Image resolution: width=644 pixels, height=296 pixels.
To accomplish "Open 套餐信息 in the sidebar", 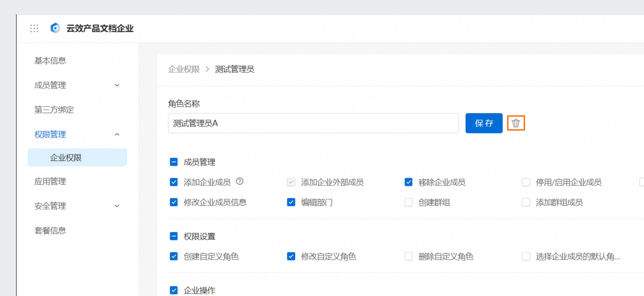I will [50, 230].
